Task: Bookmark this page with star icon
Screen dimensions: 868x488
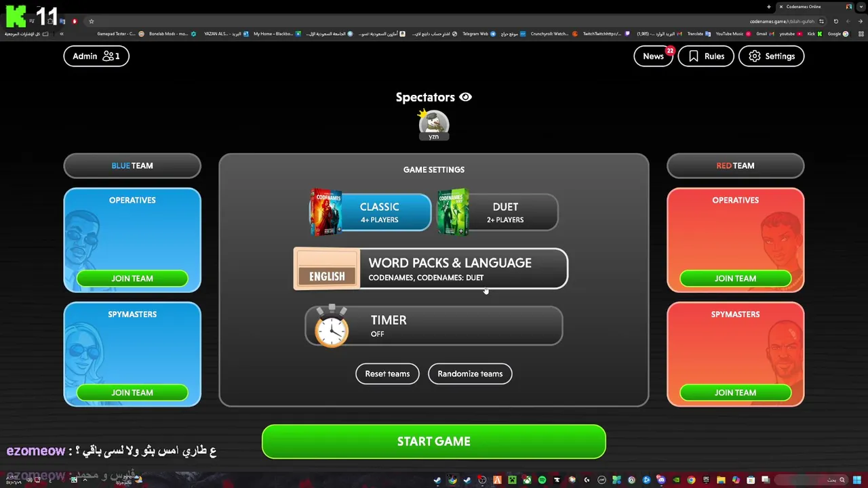Action: click(92, 21)
